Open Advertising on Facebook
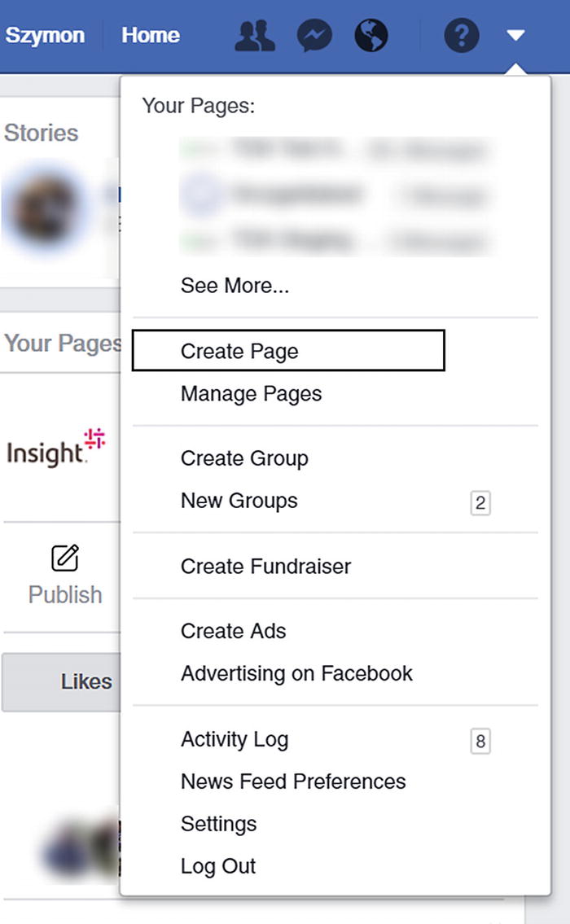The height and width of the screenshot is (924, 570). (296, 674)
